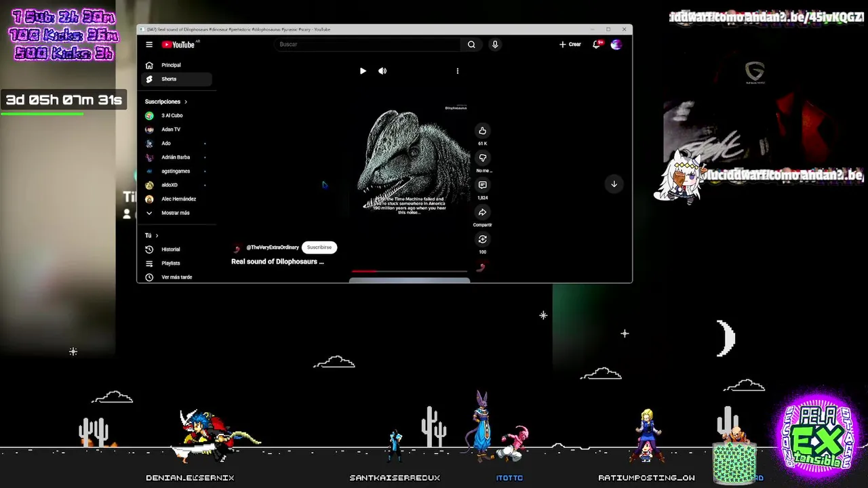Open the aldoXD channel subscription

click(x=177, y=185)
